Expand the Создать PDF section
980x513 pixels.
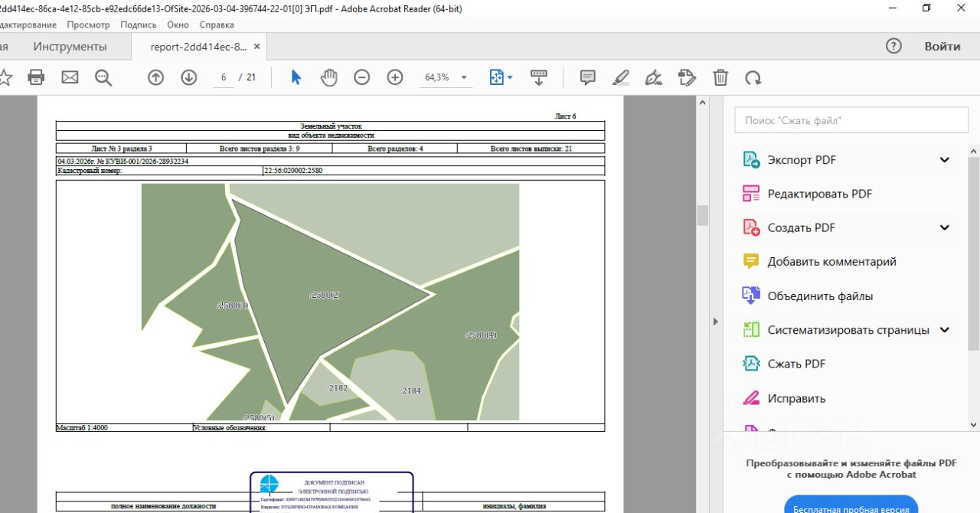[944, 227]
